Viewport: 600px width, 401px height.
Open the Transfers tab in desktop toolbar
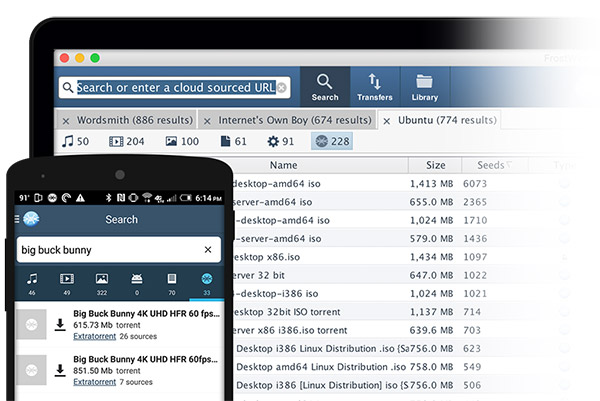[375, 87]
